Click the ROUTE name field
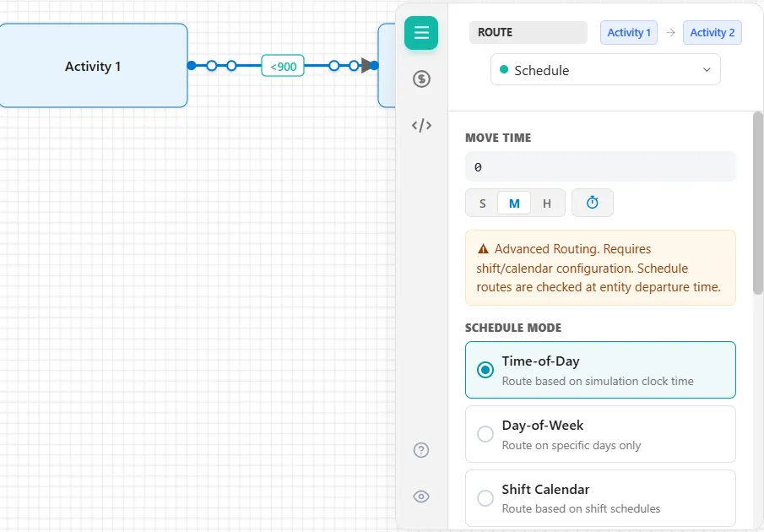Viewport: 764px width, 532px height. 528,32
